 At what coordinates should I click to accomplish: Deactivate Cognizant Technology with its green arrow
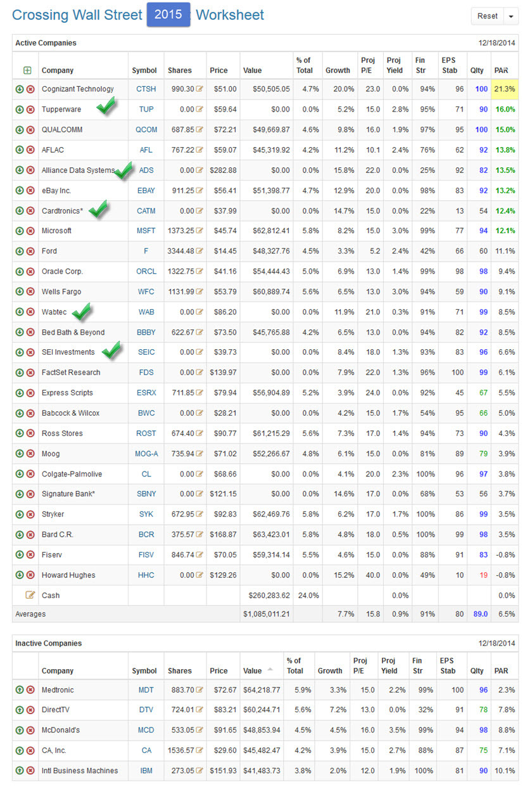(x=20, y=89)
